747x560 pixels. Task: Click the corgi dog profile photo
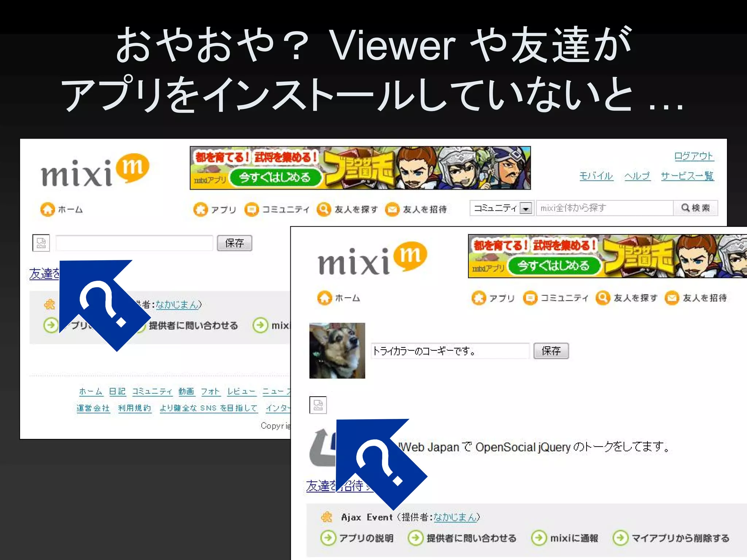337,350
